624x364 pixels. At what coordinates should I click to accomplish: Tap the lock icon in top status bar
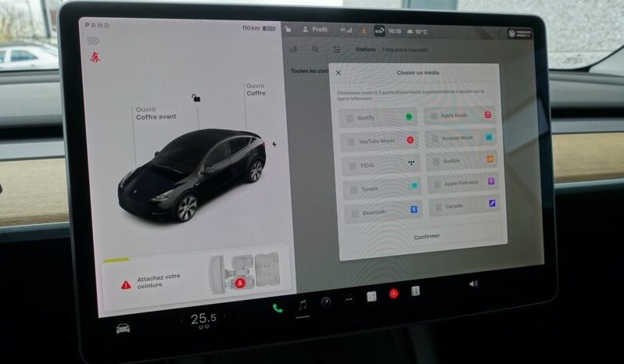(x=288, y=29)
